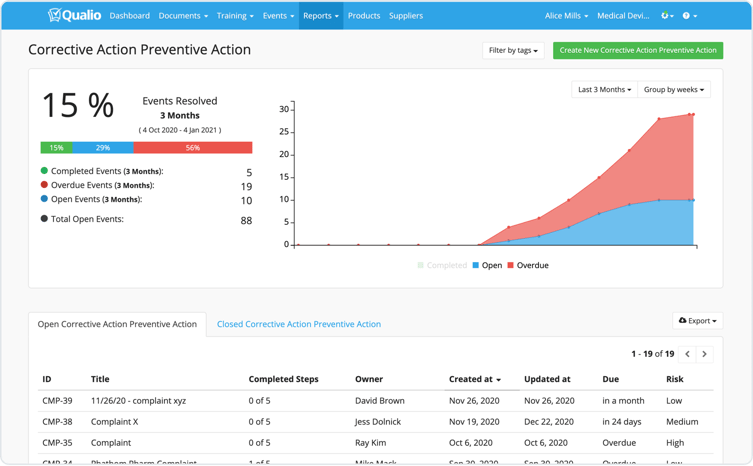Click the red 56% overdue progress segment
The height and width of the screenshot is (466, 753).
(192, 148)
